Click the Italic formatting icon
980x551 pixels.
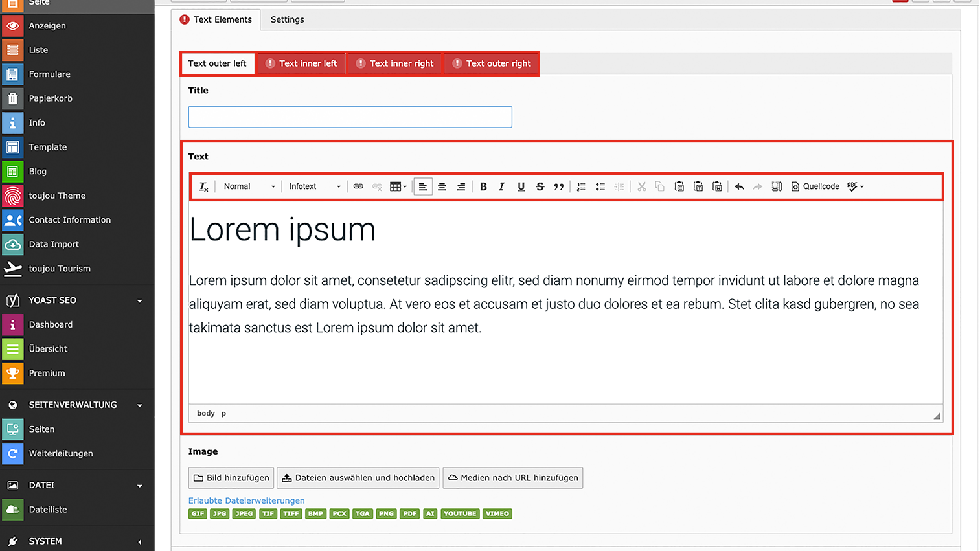501,186
